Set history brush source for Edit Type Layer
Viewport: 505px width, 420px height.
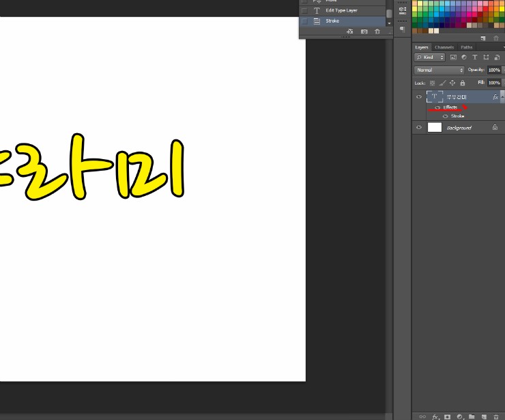[304, 11]
